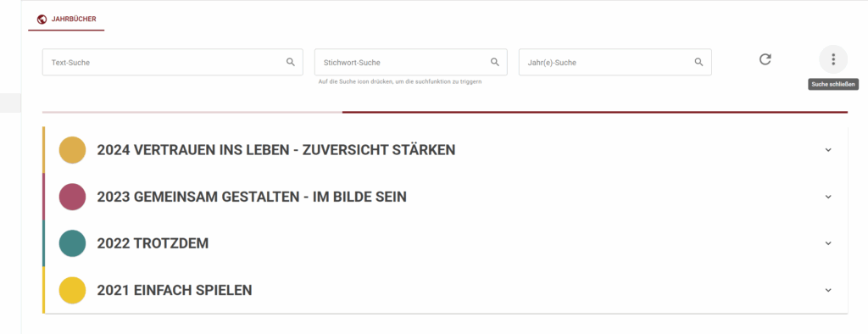This screenshot has width=868, height=334.
Task: Expand the 2023 Gemeinsam Gestalten chevron
Action: pos(828,197)
